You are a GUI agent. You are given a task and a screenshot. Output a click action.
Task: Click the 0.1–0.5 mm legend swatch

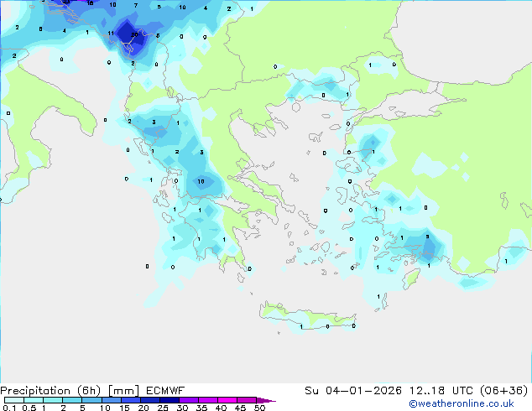click(x=14, y=400)
